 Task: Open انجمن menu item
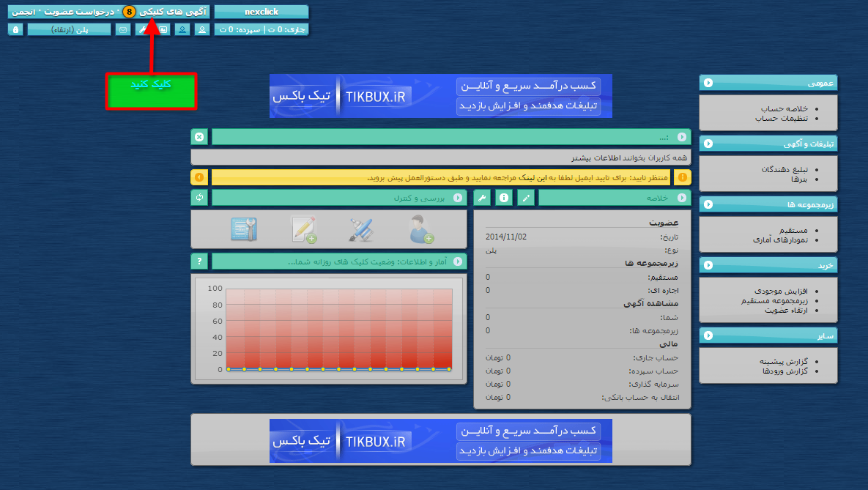click(x=23, y=12)
